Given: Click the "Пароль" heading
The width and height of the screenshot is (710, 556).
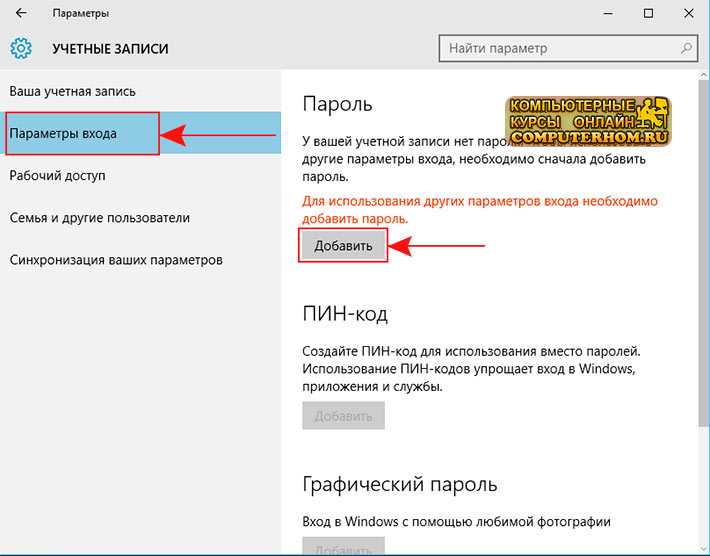Looking at the screenshot, I should [337, 105].
